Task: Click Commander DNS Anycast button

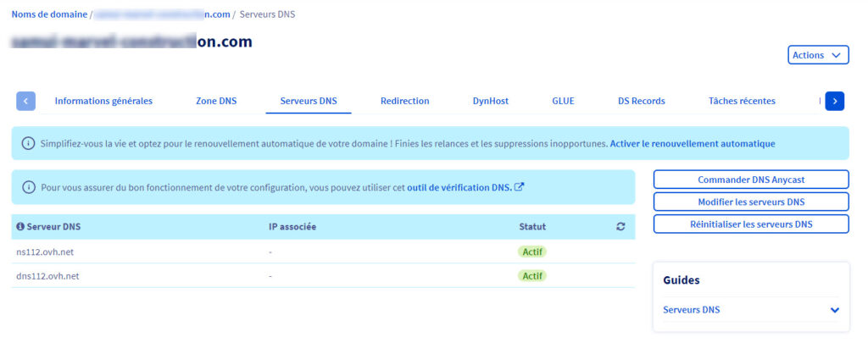Action: point(751,180)
